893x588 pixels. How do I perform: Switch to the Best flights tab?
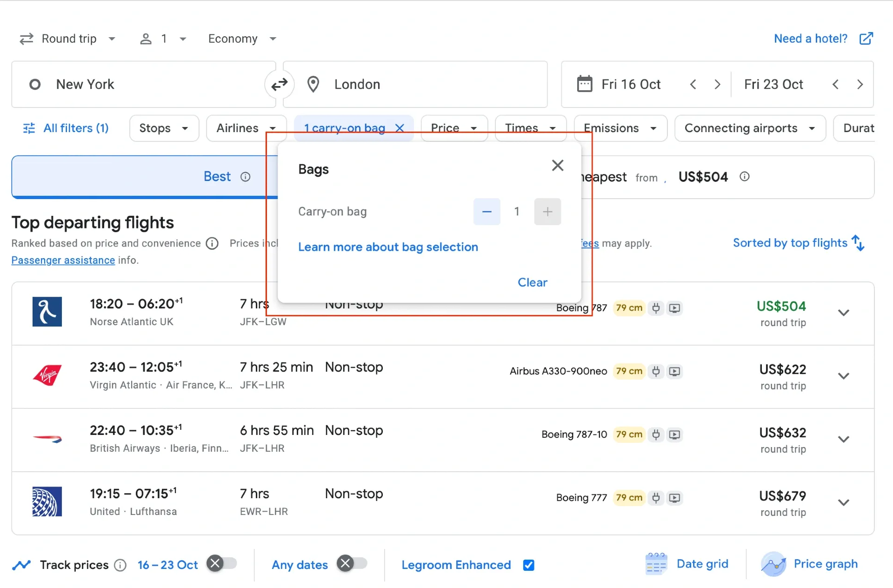point(217,177)
